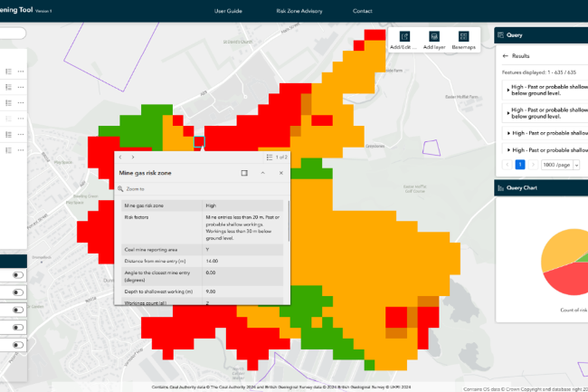This screenshot has height=392, width=588.
Task: Collapse the Mine gas risk zone popup
Action: (x=262, y=172)
